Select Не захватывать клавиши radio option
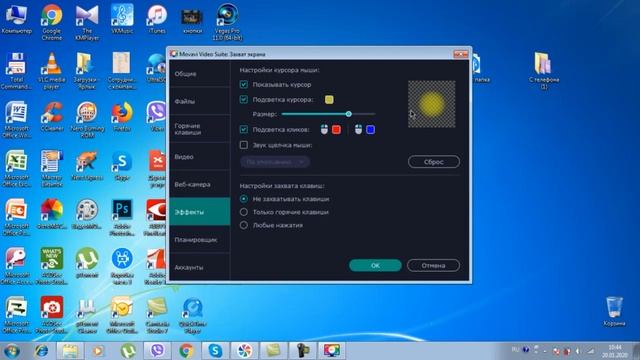Image resolution: width=640 pixels, height=360 pixels. coord(244,199)
